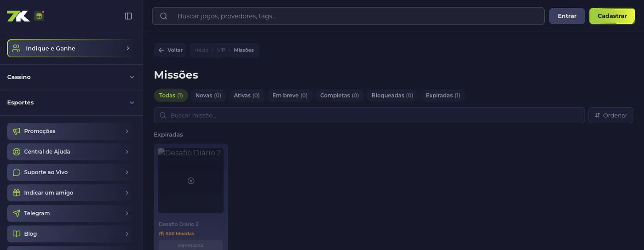This screenshot has height=250, width=644.
Task: Open the Desafio Diário 2 card thumbnail
Action: pos(191,181)
